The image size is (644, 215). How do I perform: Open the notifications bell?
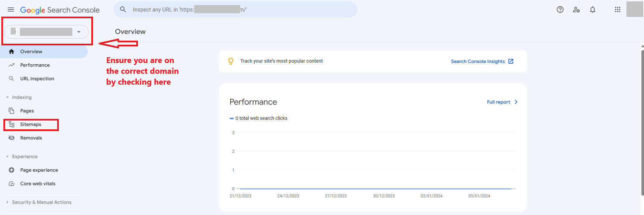click(593, 9)
